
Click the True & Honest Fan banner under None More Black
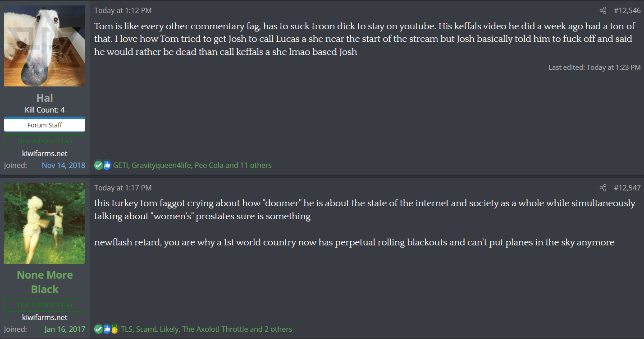tap(45, 305)
